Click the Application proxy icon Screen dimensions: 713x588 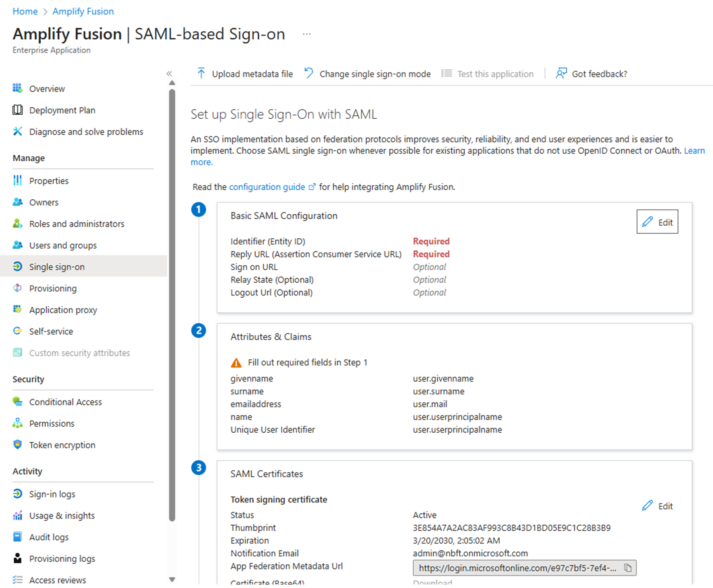[x=17, y=309]
